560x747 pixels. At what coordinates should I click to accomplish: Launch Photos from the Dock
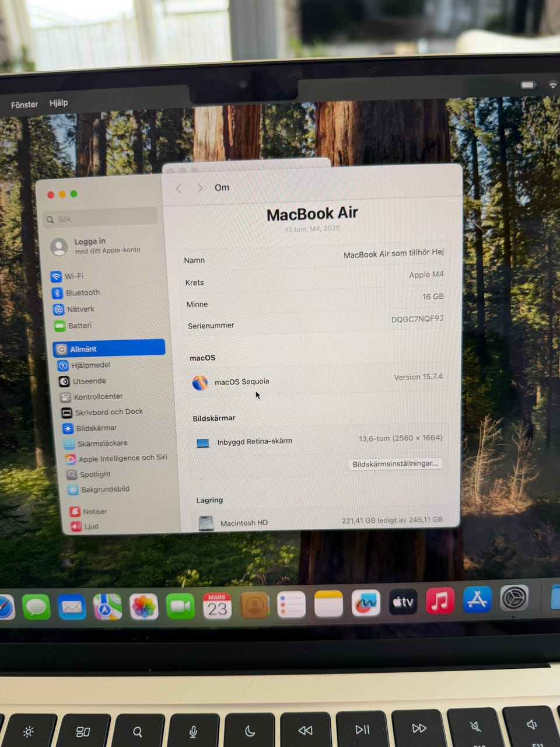143,606
